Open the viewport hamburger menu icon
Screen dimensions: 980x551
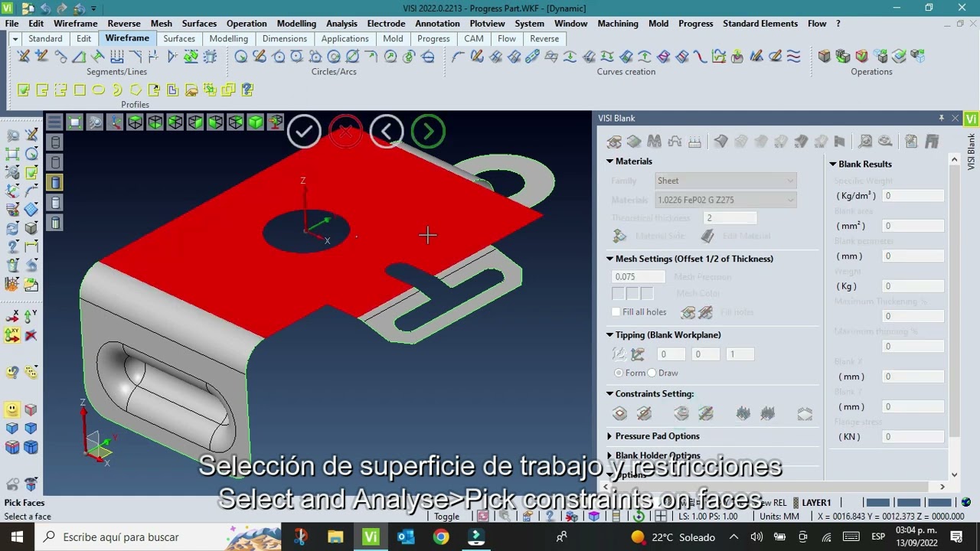pos(54,122)
